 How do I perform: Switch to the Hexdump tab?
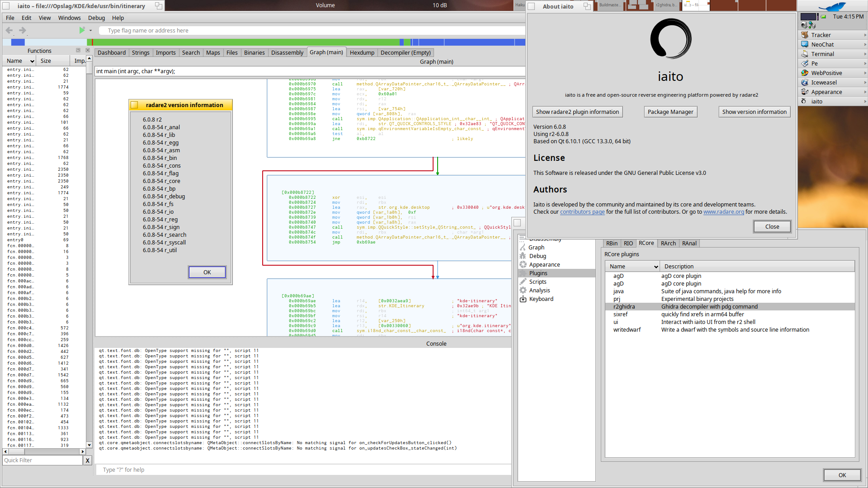tap(362, 53)
